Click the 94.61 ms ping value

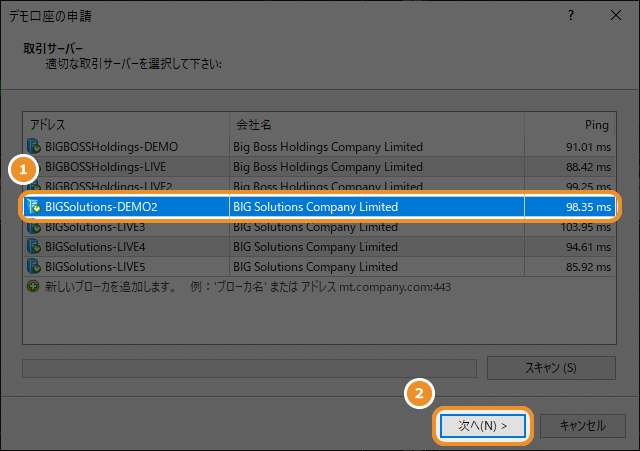click(588, 247)
